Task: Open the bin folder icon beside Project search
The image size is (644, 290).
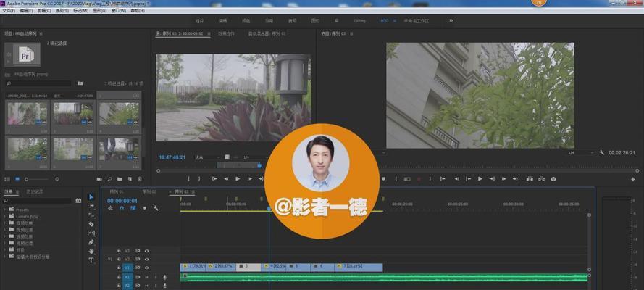Action: [x=80, y=83]
